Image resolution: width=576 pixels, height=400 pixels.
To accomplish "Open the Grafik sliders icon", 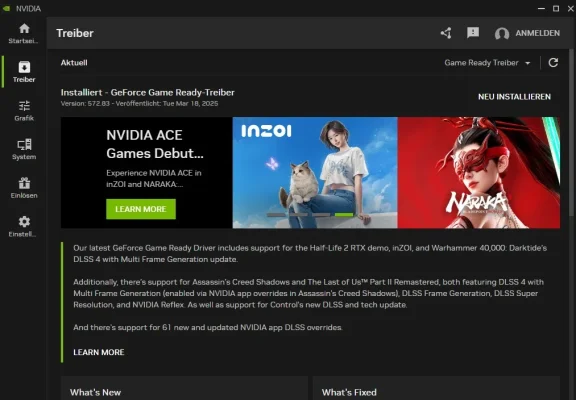I will click(x=24, y=106).
